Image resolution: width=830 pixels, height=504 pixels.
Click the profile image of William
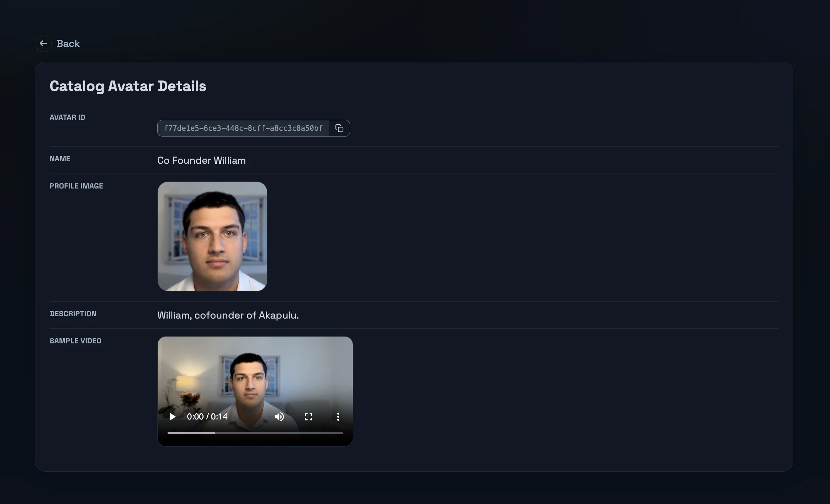pos(212,236)
